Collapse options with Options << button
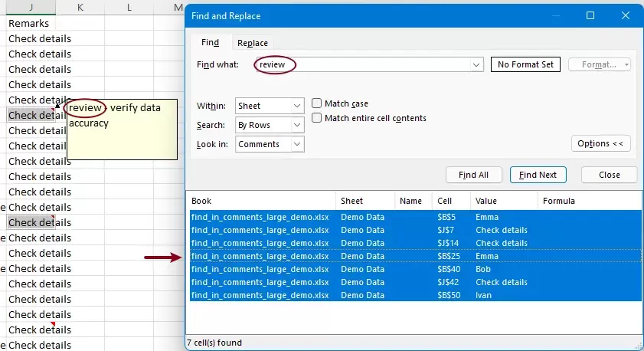The image size is (644, 351). (600, 143)
